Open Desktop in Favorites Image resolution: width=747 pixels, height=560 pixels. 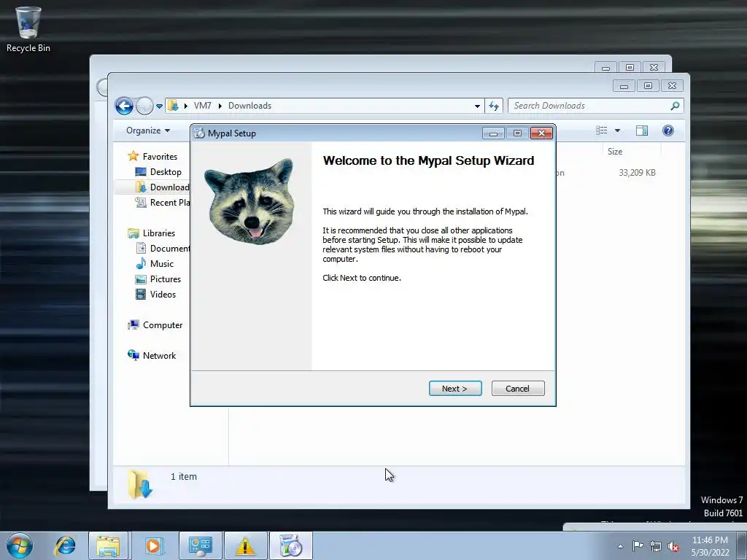[x=166, y=172]
